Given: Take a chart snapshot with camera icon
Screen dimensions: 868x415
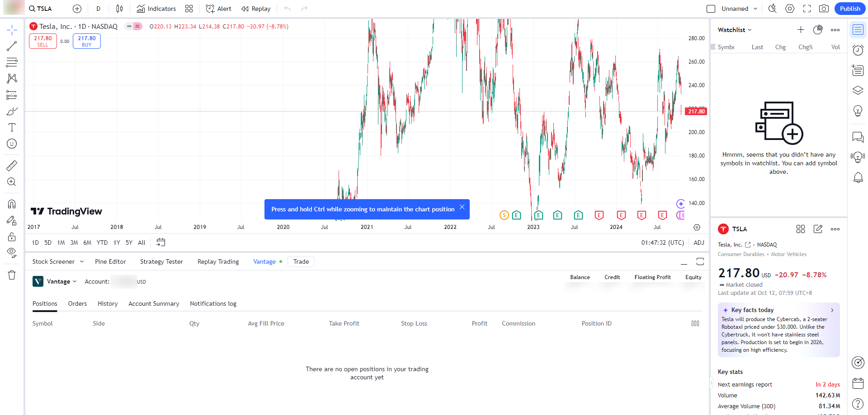Looking at the screenshot, I should pyautogui.click(x=824, y=9).
